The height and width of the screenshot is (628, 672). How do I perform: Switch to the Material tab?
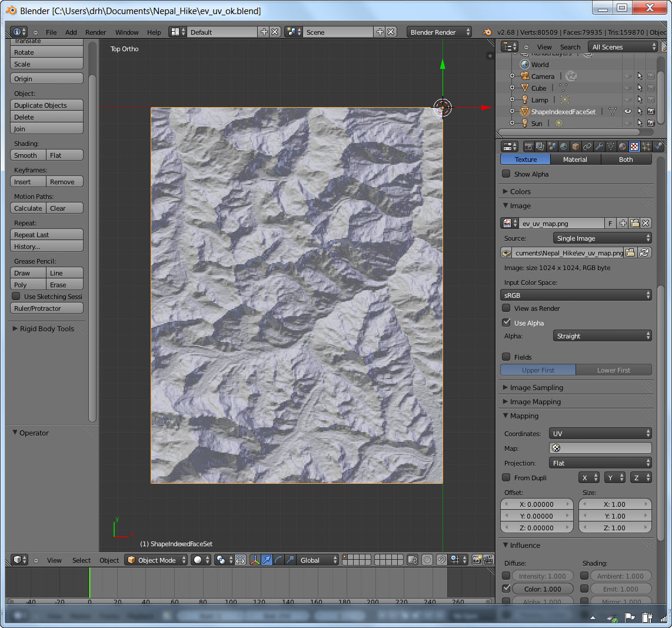(575, 160)
